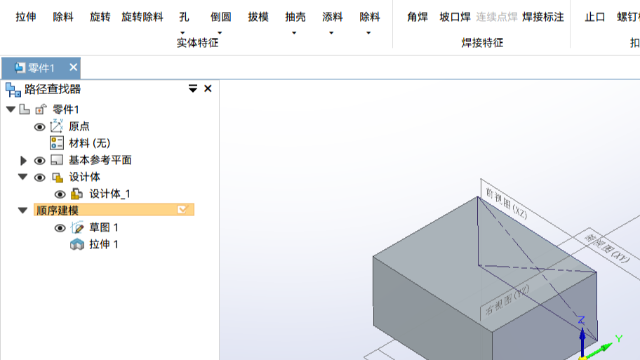This screenshot has height=360, width=640.
Task: Click the 草图 1 sketch icon
Action: [77, 227]
